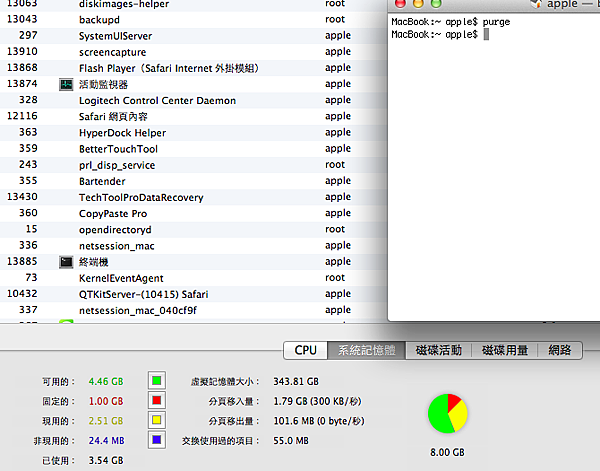Image resolution: width=600 pixels, height=471 pixels.
Task: Click the 343.81 GB virtual memory value
Action: point(296,381)
